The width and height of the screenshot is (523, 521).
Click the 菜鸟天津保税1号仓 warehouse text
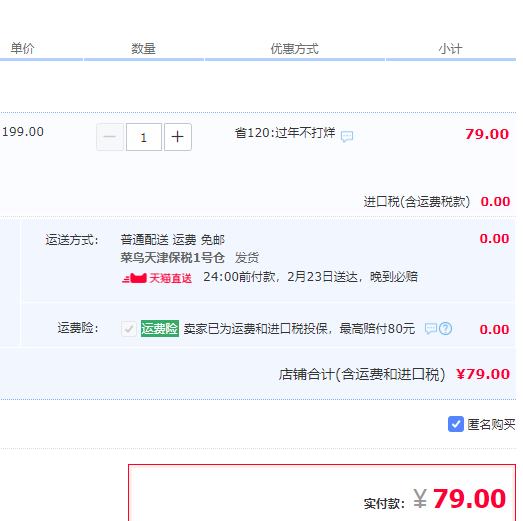pos(172,258)
